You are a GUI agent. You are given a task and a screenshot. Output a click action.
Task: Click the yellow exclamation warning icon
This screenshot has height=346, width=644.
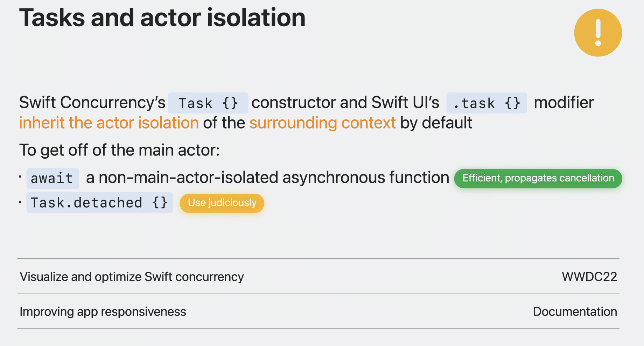click(598, 33)
